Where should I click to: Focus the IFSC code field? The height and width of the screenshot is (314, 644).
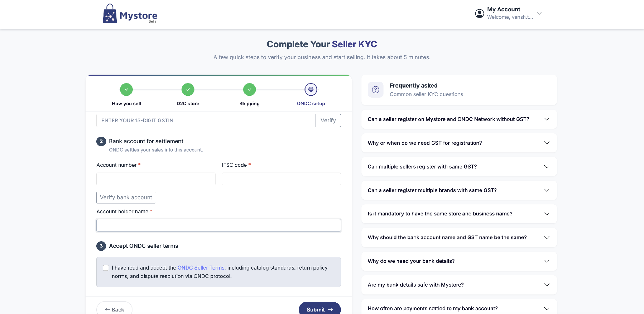(x=281, y=179)
